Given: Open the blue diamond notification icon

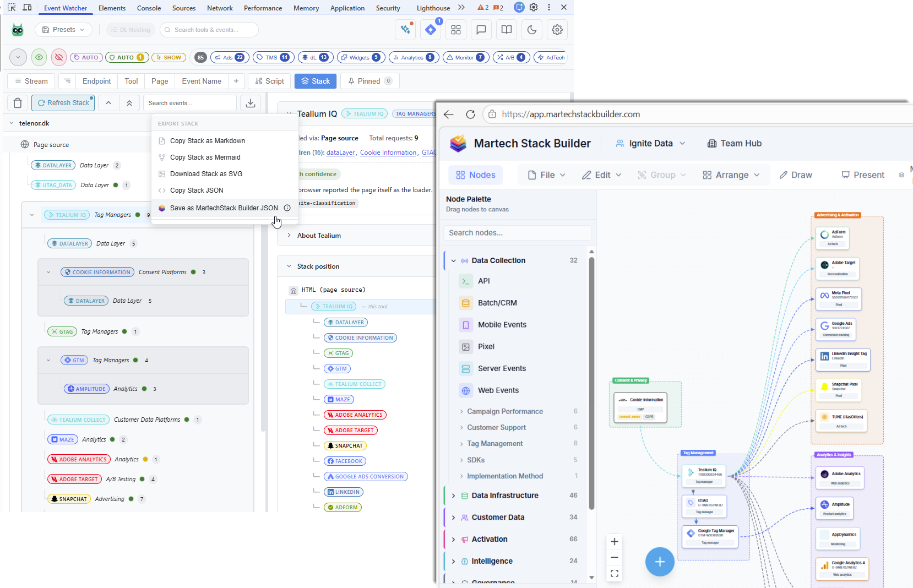Looking at the screenshot, I should 431,30.
